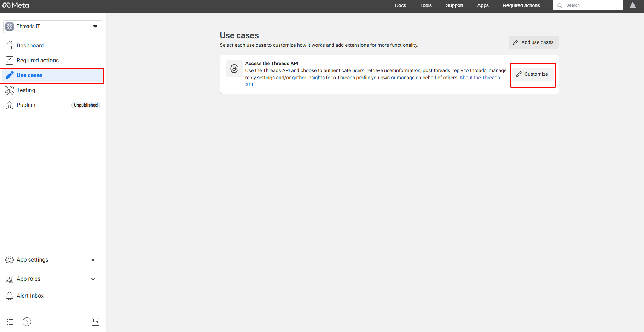Click the Threads logo icon in use case card

234,69
